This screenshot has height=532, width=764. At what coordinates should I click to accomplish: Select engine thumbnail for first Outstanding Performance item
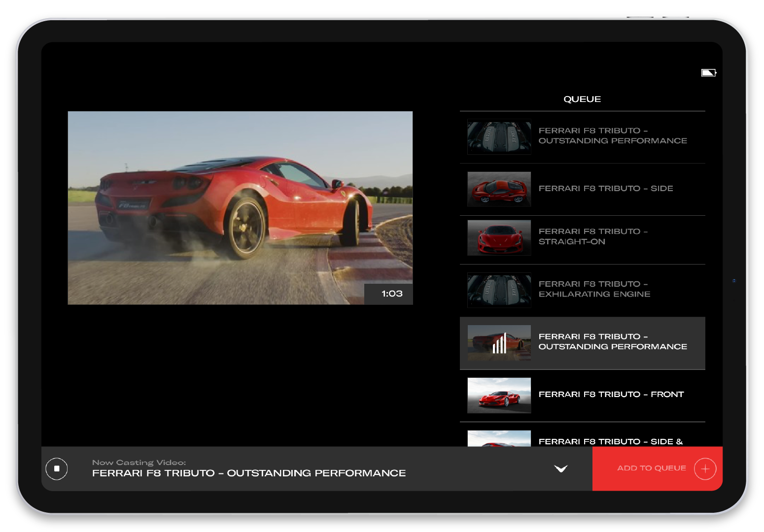coord(499,136)
